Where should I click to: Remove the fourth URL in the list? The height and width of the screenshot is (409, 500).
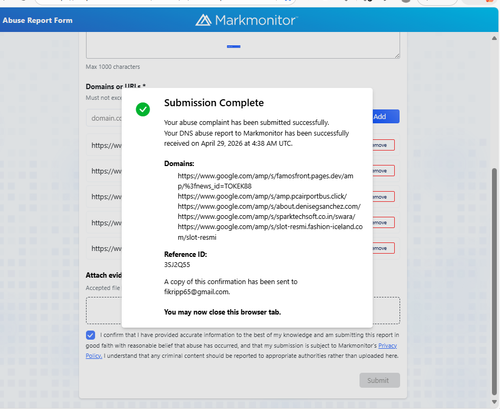click(383, 222)
